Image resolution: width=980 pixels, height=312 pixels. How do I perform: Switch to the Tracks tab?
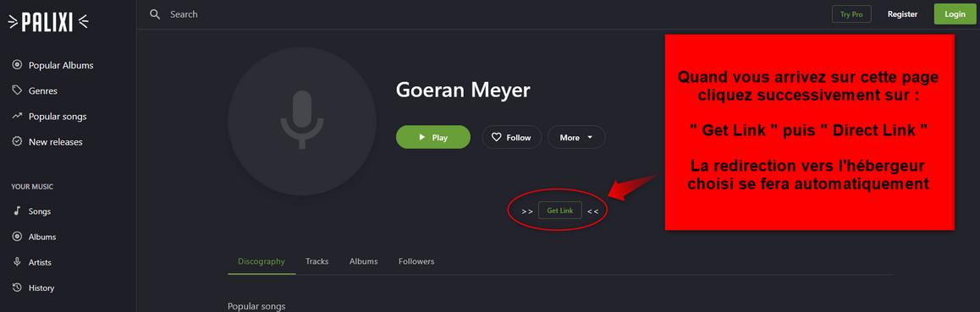coord(317,261)
